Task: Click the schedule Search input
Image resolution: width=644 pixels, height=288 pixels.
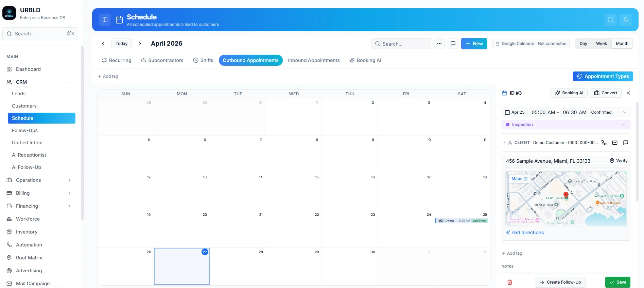Action: click(401, 44)
